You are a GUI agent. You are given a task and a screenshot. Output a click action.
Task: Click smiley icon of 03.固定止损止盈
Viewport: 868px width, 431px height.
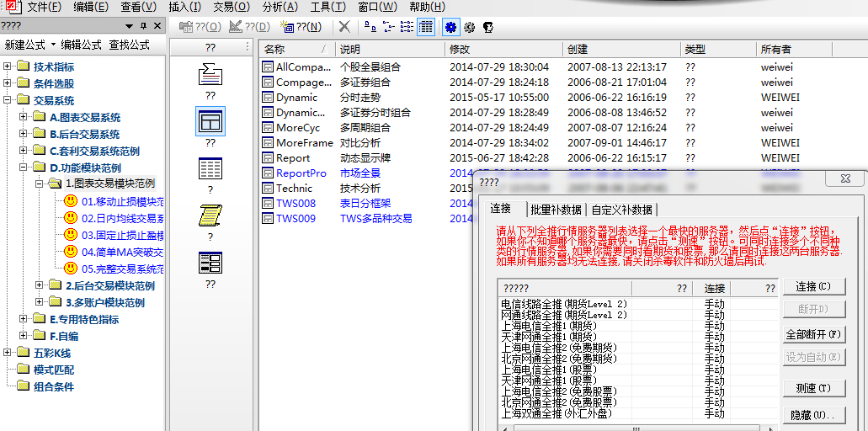[71, 235]
